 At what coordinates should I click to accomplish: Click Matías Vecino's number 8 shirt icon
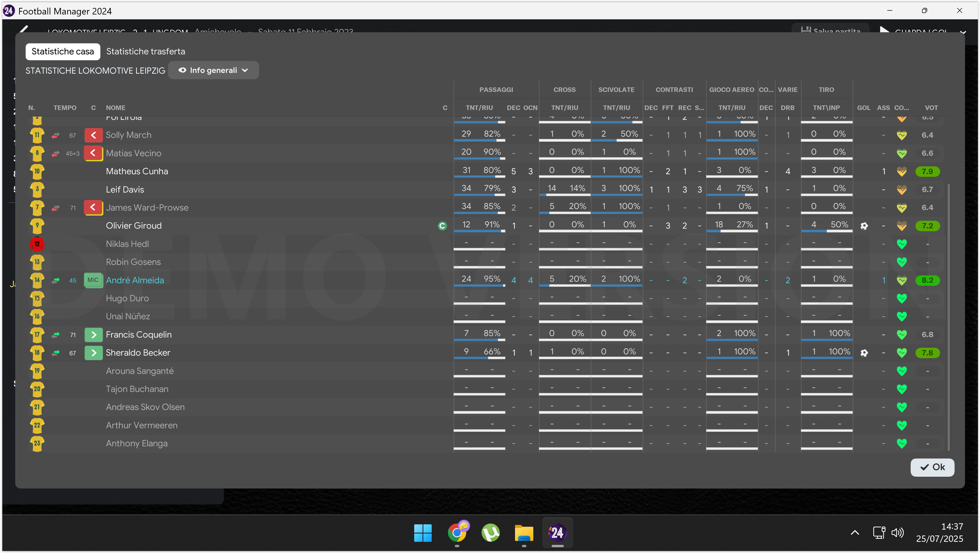point(37,153)
